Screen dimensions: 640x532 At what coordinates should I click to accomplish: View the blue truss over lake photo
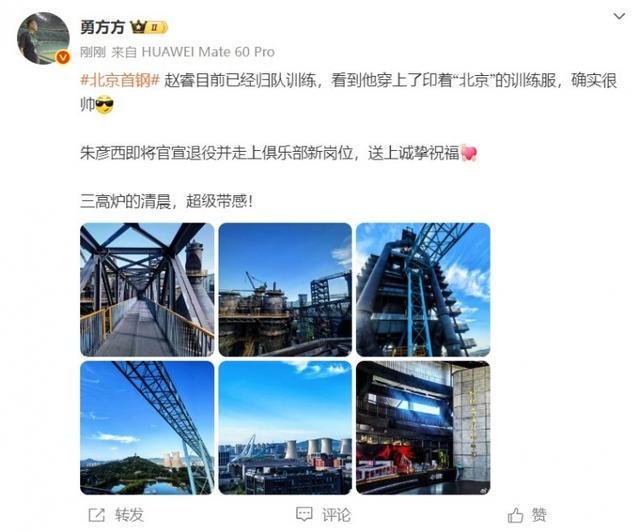click(147, 427)
